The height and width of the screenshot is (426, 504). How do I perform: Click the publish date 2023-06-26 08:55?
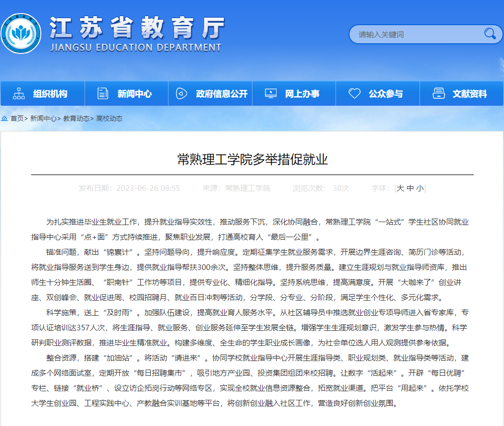point(148,188)
